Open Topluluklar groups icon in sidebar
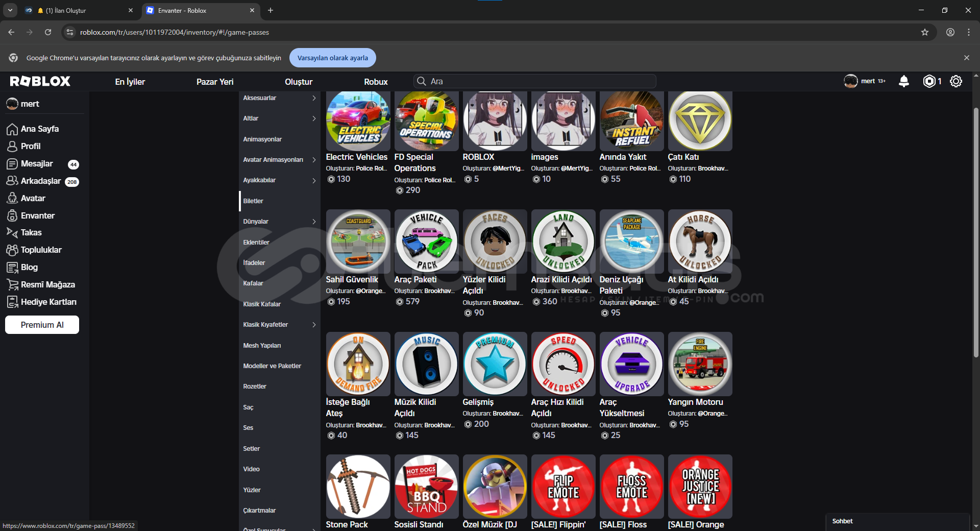 coord(12,250)
